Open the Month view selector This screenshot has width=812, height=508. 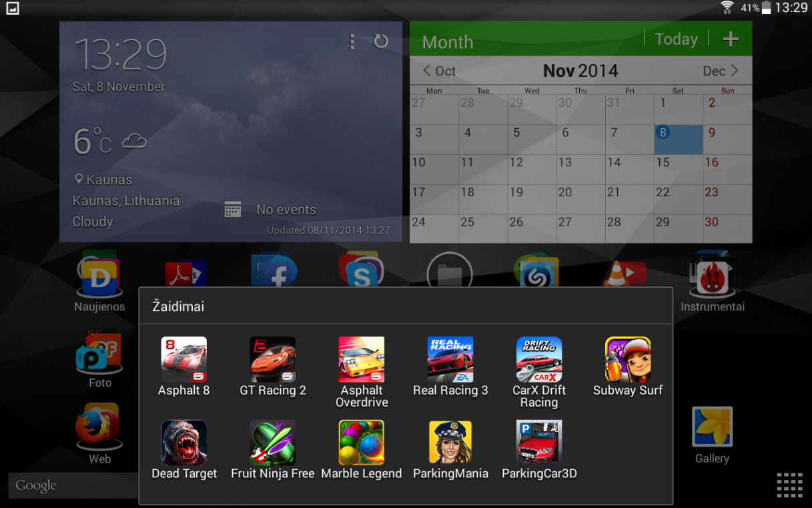coord(448,42)
